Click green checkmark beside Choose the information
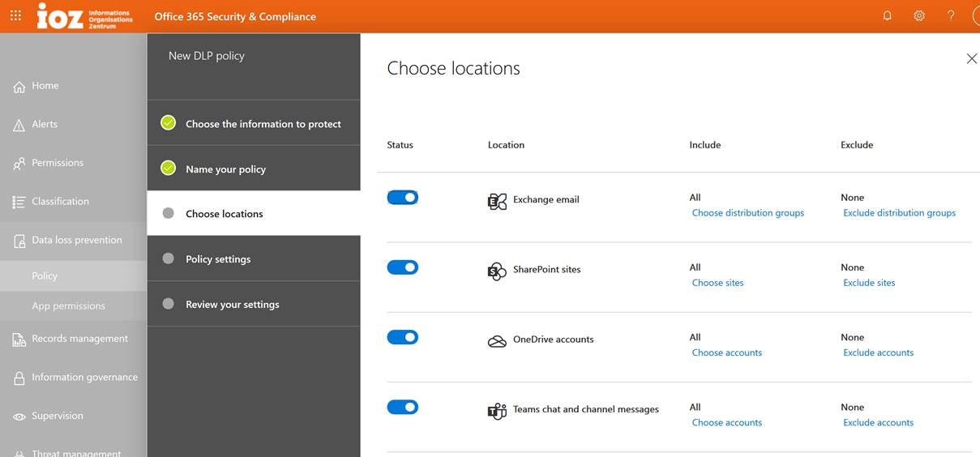Viewport: 980px width, 457px height. (168, 122)
